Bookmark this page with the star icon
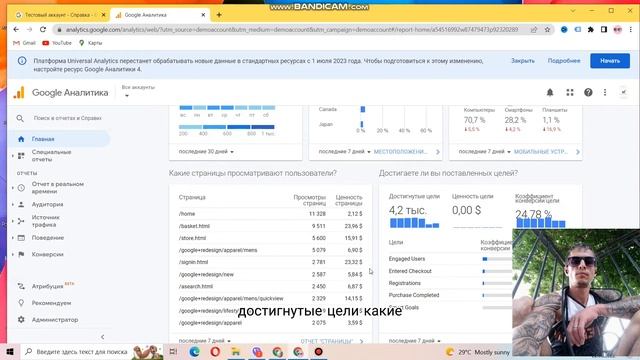The width and height of the screenshot is (640, 360). point(547,29)
